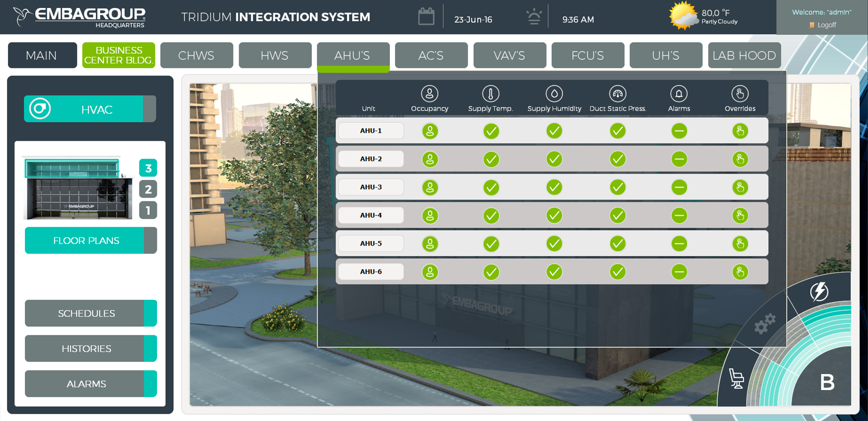Open the AHU-5 unit button

[371, 243]
